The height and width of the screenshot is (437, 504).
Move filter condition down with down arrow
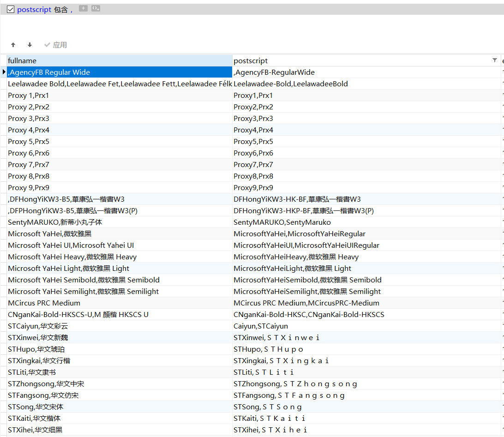tap(30, 45)
